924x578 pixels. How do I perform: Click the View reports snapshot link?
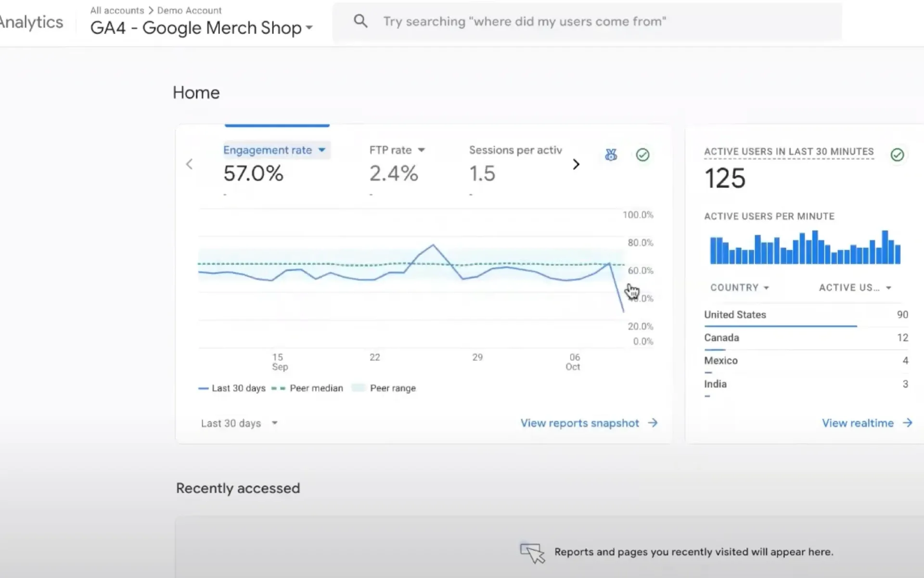point(579,423)
